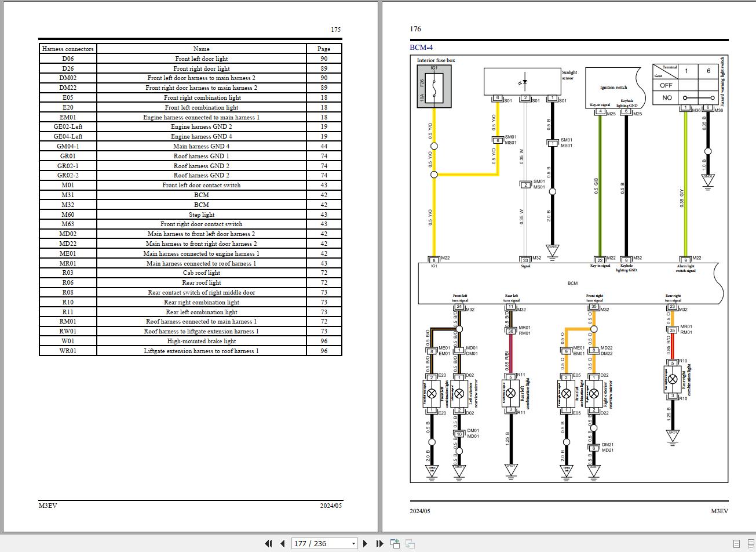Select 'Engine harness GND 4' name
Screen dimensions: 756x552
(201, 136)
